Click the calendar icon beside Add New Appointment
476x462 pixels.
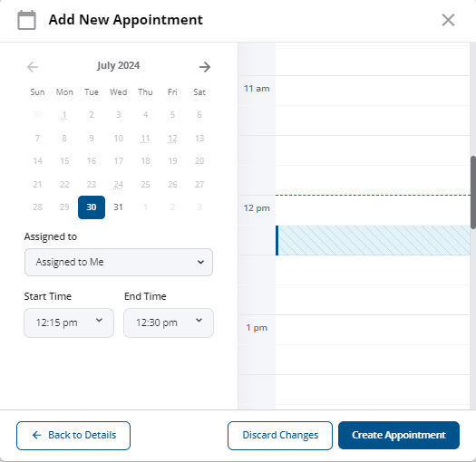pos(26,20)
